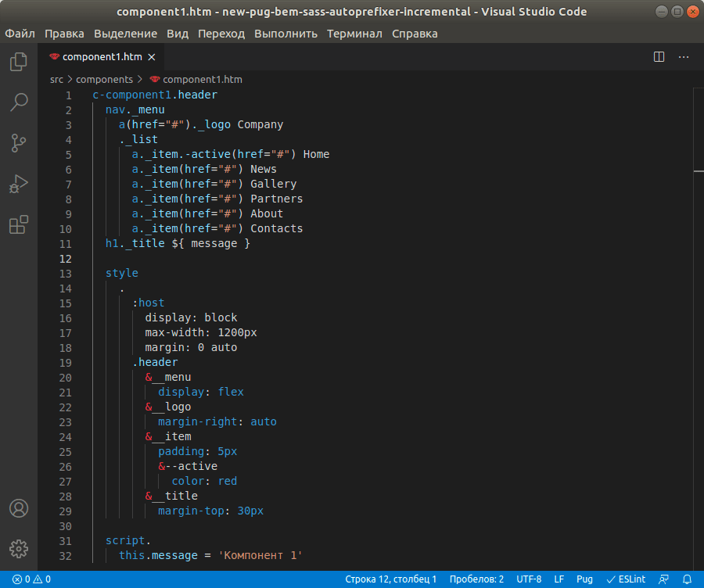Open the Extensions view

click(19, 224)
